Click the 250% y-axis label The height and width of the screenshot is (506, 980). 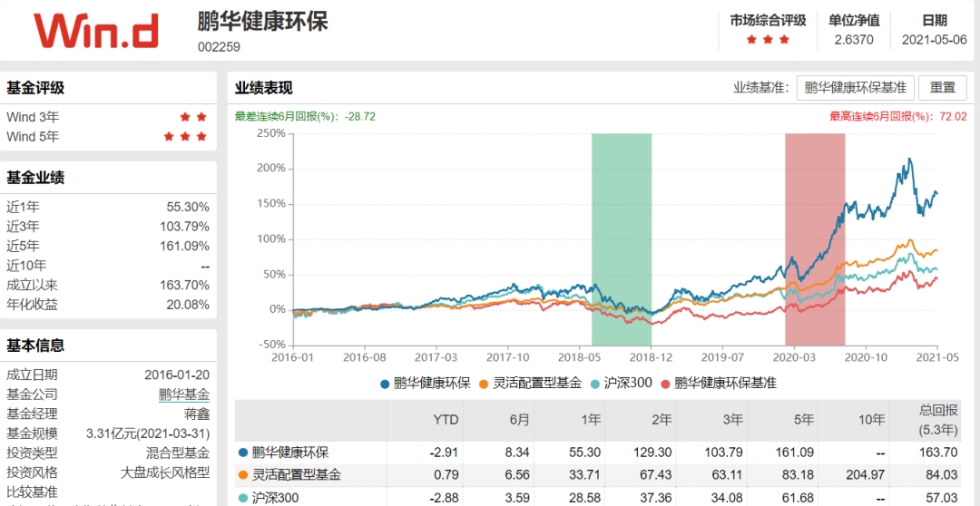[x=271, y=133]
